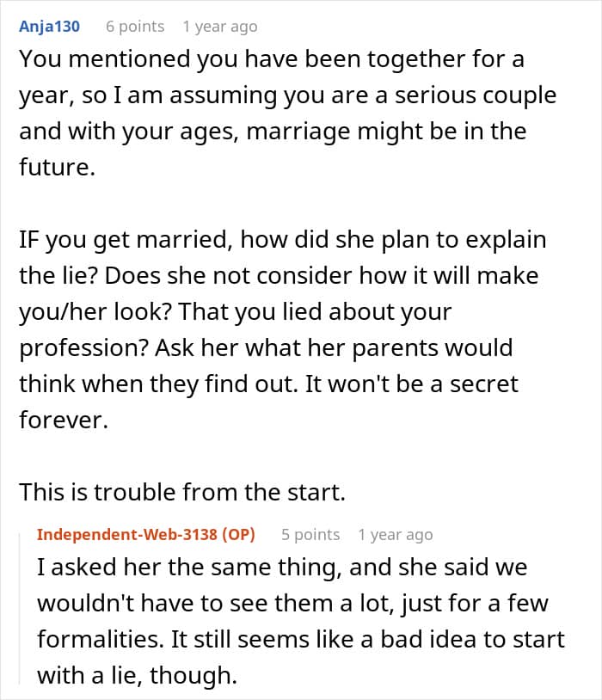Open Independent-Web-3138's user profile
The height and width of the screenshot is (700, 602).
127,534
